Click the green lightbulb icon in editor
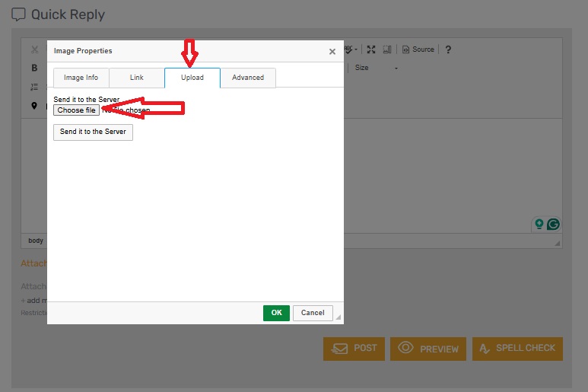The width and height of the screenshot is (588, 392). point(539,224)
